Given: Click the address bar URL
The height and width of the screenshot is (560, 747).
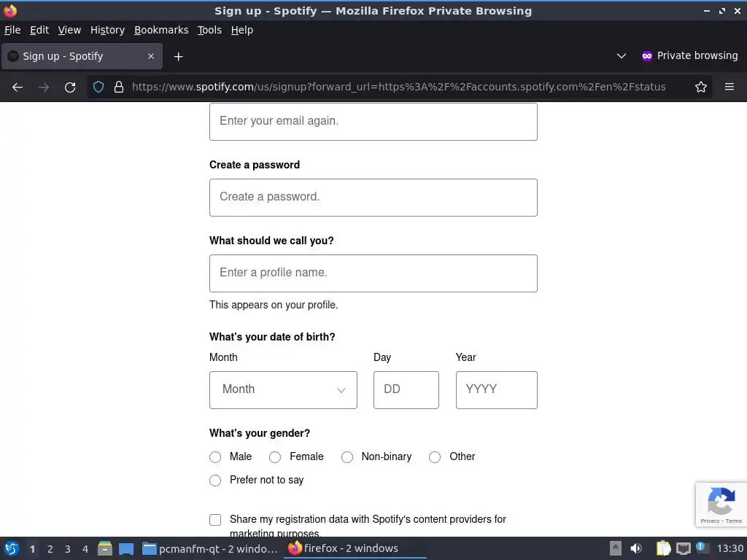Looking at the screenshot, I should pos(399,87).
